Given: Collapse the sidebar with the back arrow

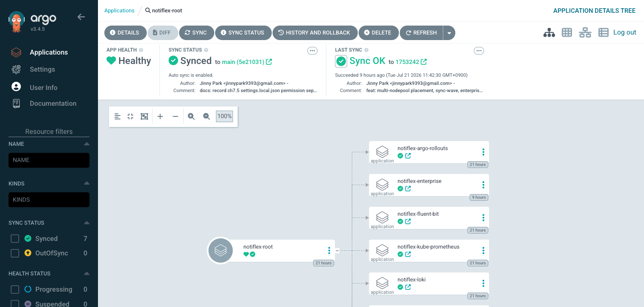Looking at the screenshot, I should (81, 17).
